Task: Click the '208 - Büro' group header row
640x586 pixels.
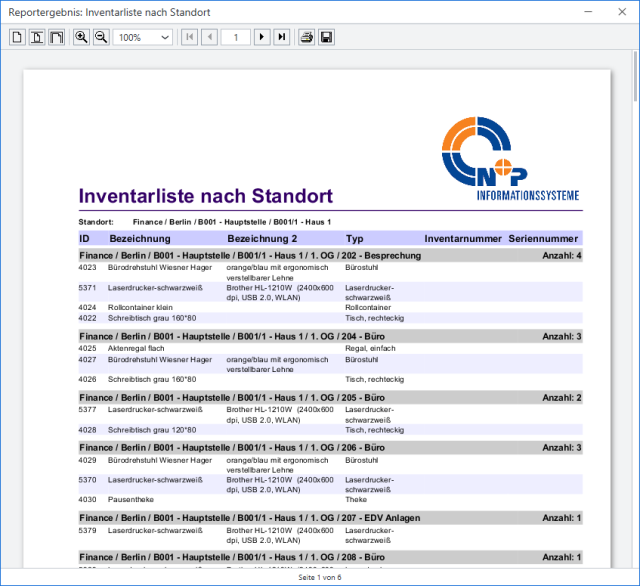Action: pyautogui.click(x=331, y=557)
